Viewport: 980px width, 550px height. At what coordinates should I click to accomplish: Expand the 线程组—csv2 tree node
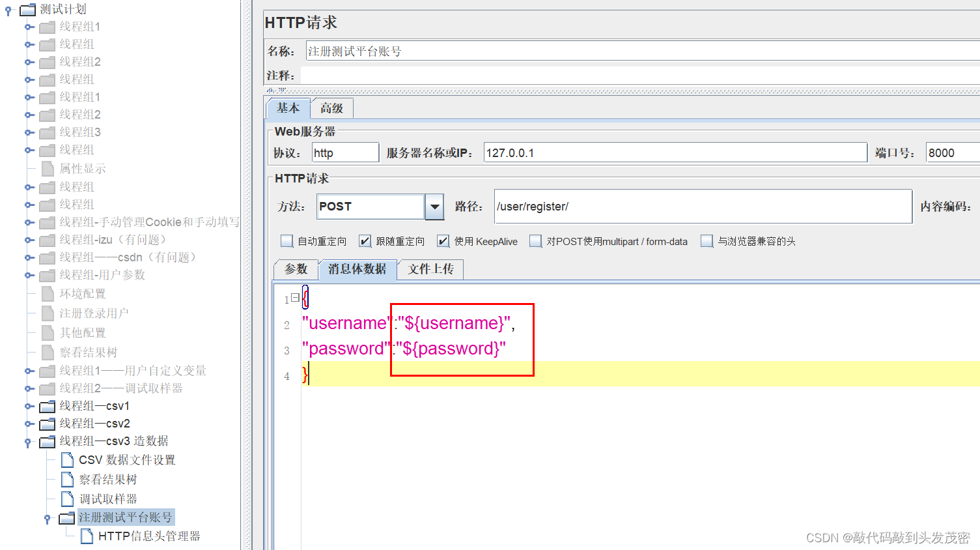(28, 424)
